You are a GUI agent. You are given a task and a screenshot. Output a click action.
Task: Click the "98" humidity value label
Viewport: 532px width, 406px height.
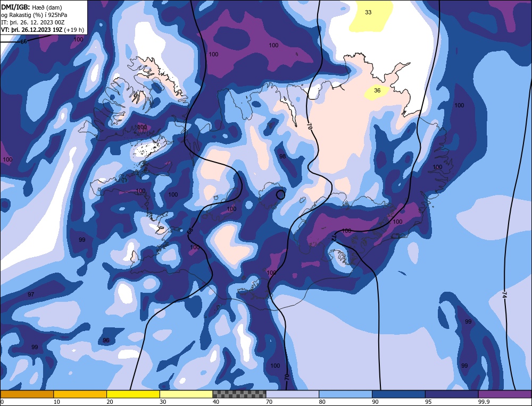coord(282,156)
